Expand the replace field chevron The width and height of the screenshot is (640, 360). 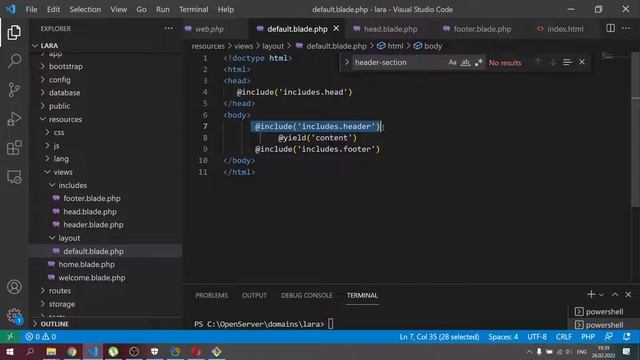click(347, 62)
